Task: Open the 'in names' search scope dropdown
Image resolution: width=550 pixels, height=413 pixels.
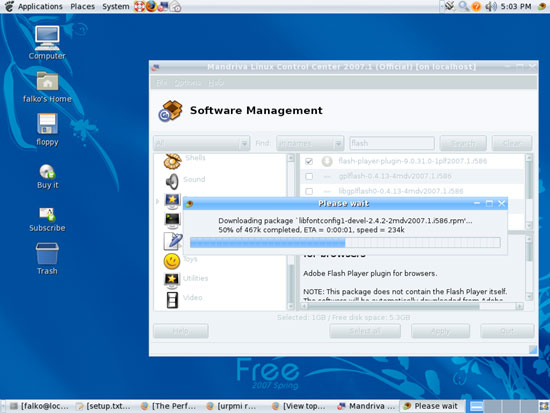Action: point(310,143)
